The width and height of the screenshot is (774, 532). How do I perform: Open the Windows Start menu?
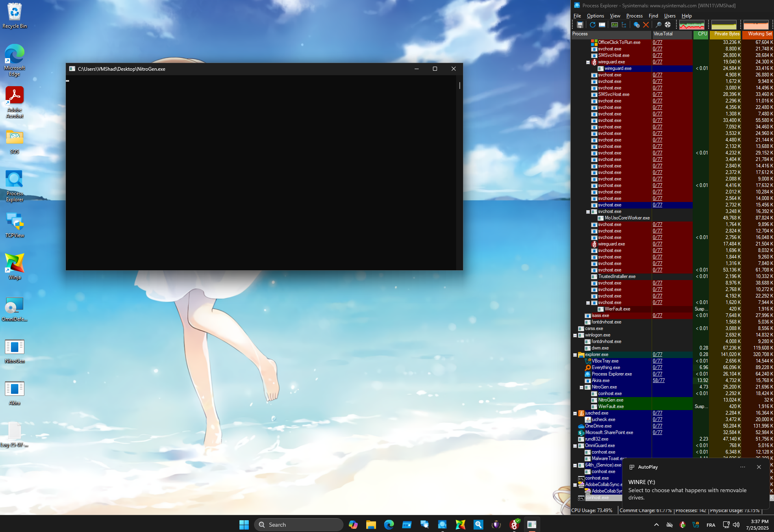click(x=244, y=525)
